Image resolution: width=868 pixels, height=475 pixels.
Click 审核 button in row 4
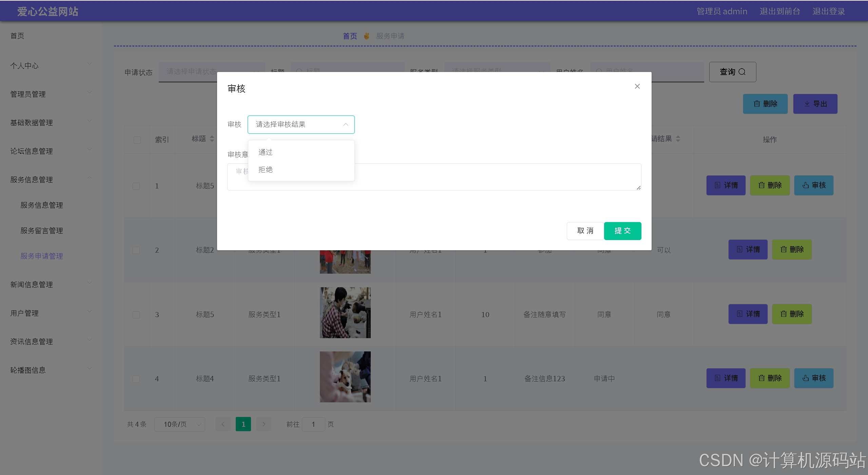coord(813,378)
